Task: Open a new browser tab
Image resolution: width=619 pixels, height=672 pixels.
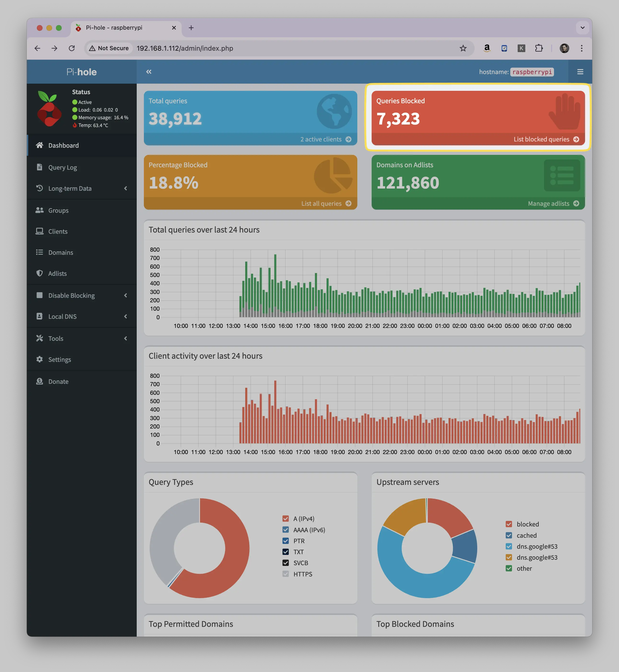Action: coord(191,28)
